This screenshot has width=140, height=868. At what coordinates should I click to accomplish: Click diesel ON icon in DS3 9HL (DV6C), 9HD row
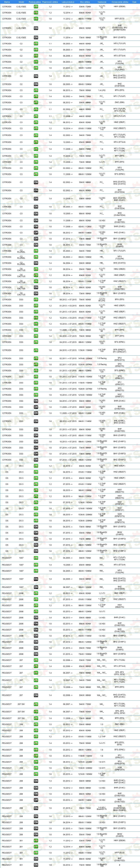click(36, 421)
